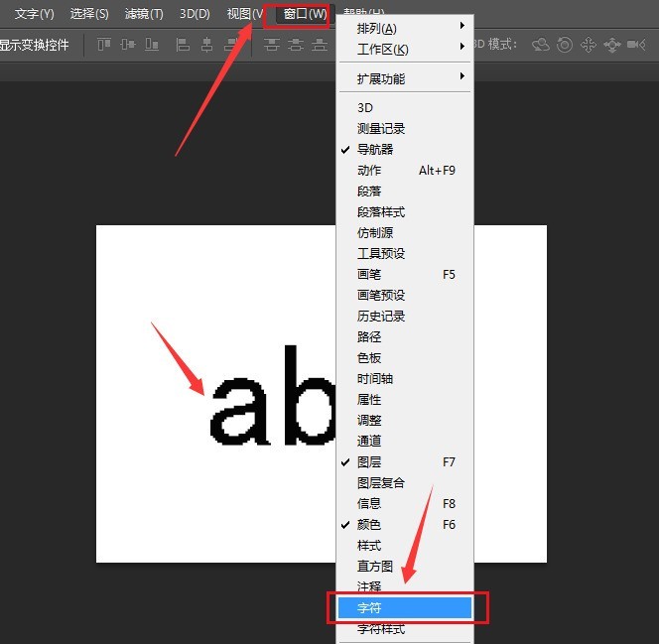Show the 调整 panel

tap(405, 420)
